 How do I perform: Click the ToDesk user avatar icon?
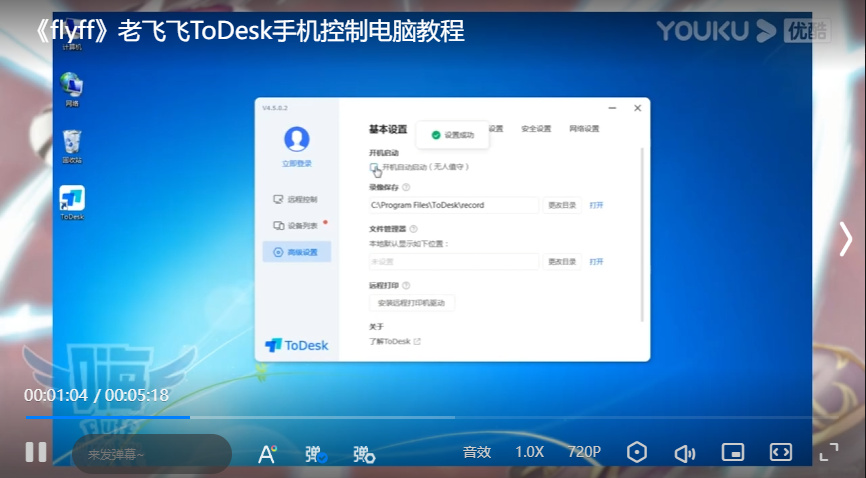click(297, 139)
